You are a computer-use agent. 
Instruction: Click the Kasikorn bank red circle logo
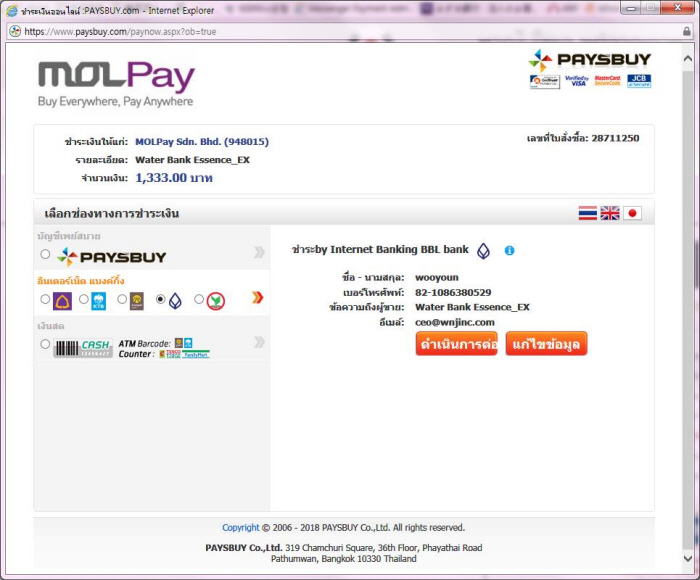tap(216, 301)
